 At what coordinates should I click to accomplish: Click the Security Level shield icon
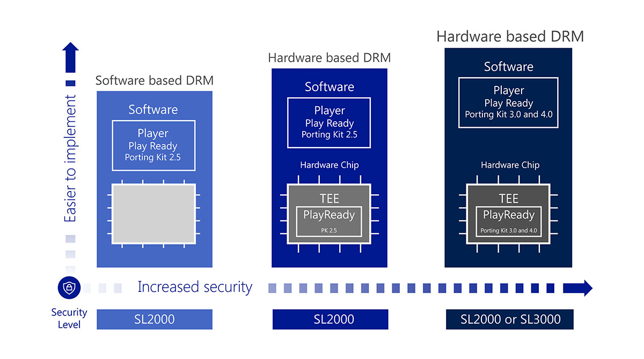[x=70, y=288]
